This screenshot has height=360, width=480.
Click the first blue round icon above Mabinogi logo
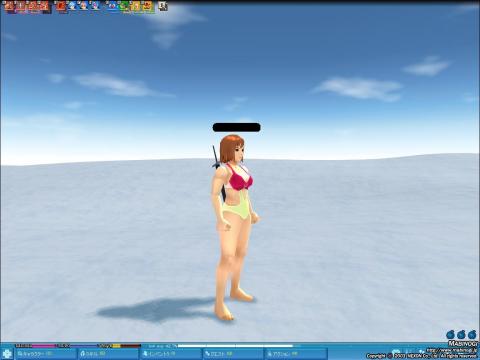coord(451,334)
